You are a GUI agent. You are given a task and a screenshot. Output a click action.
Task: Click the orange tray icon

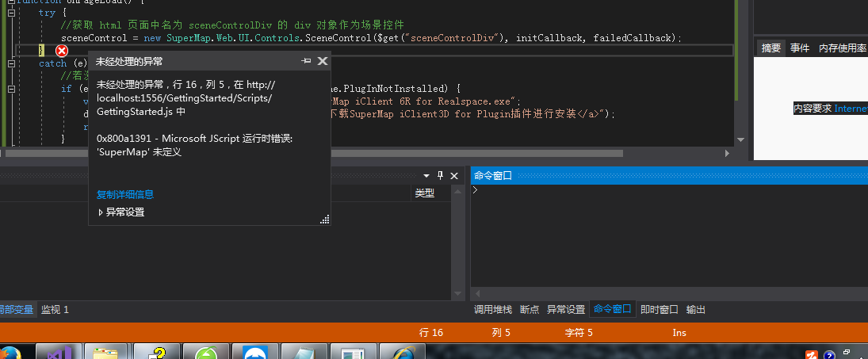pos(812,354)
